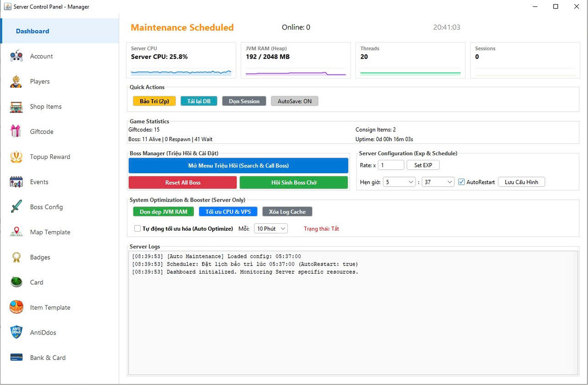
Task: Click the Sessions stat card
Action: coord(525,60)
